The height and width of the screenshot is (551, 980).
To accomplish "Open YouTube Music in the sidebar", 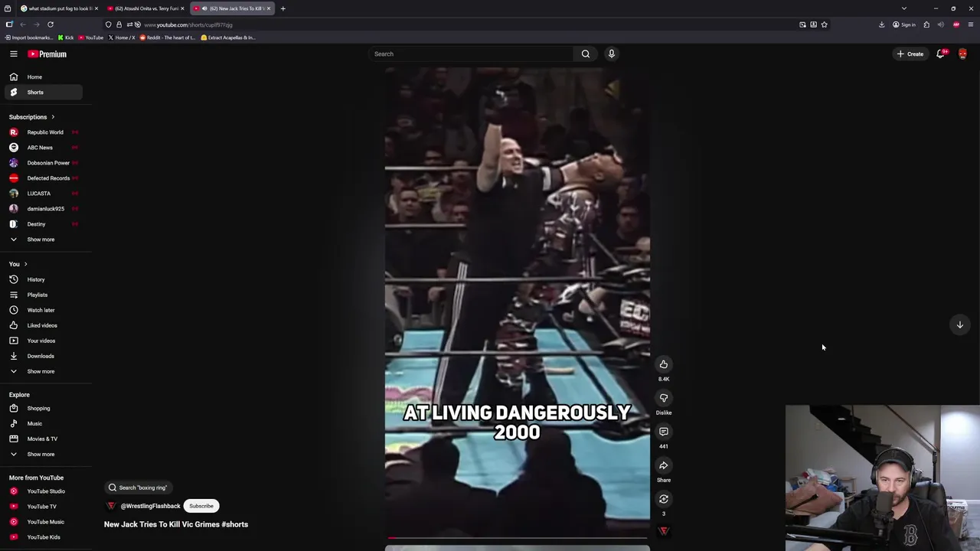I will pos(43,522).
